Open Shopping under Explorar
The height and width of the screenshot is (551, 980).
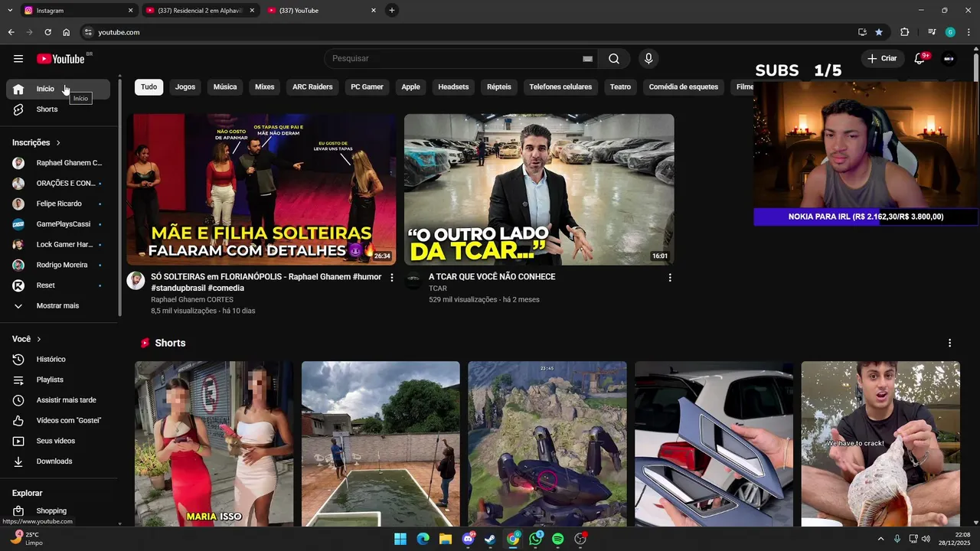click(58, 511)
